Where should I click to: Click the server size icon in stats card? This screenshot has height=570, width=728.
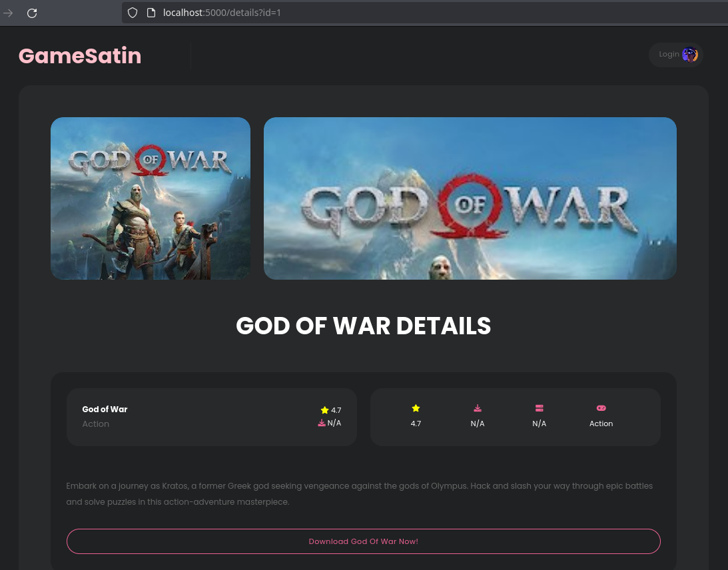(x=539, y=408)
